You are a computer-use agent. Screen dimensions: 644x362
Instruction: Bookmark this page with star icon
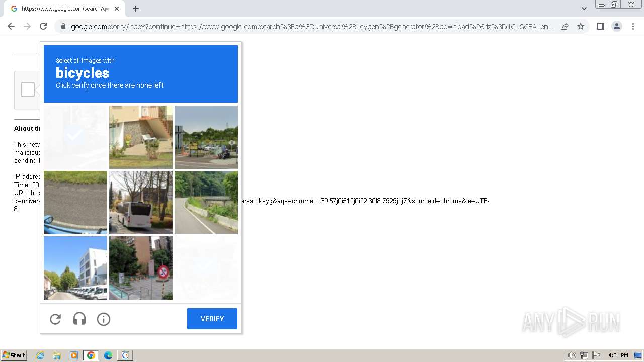click(x=581, y=26)
